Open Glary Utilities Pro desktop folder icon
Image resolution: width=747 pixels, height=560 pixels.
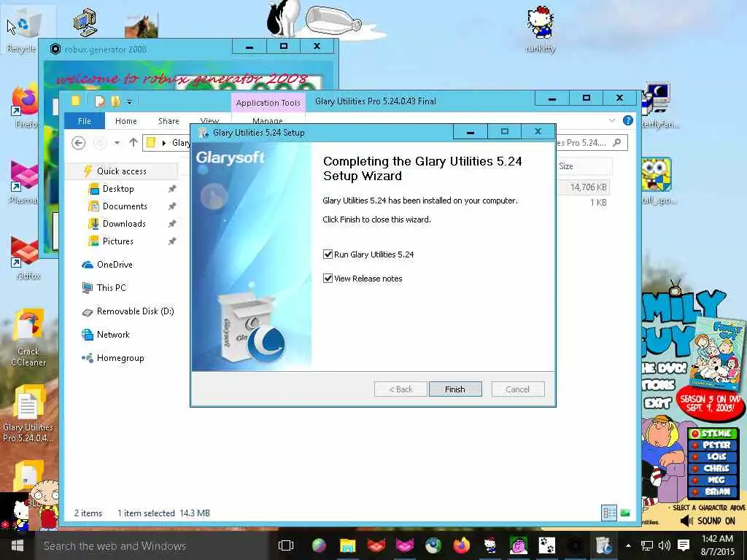coord(28,413)
